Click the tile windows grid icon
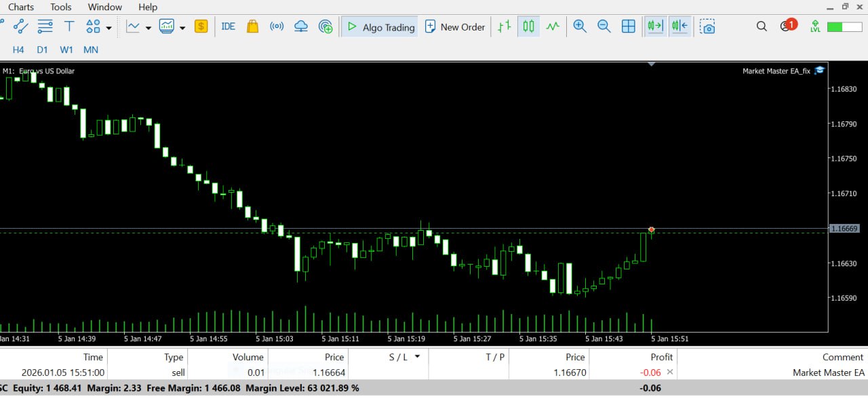 pos(629,26)
